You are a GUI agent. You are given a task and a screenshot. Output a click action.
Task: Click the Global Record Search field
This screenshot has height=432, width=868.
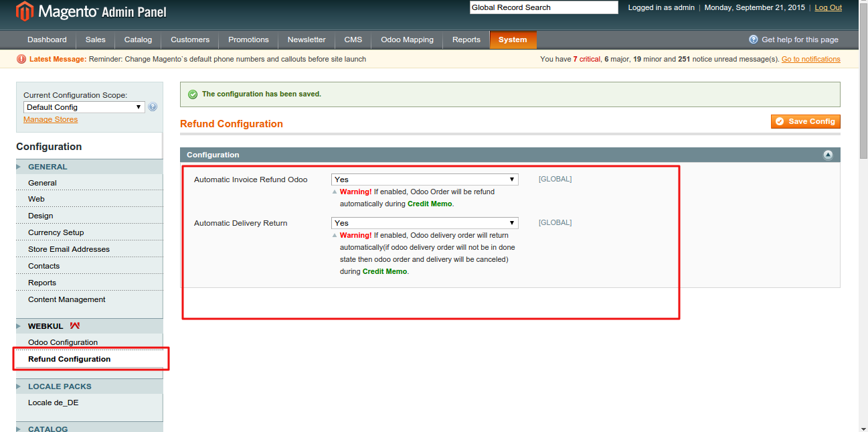click(x=544, y=7)
